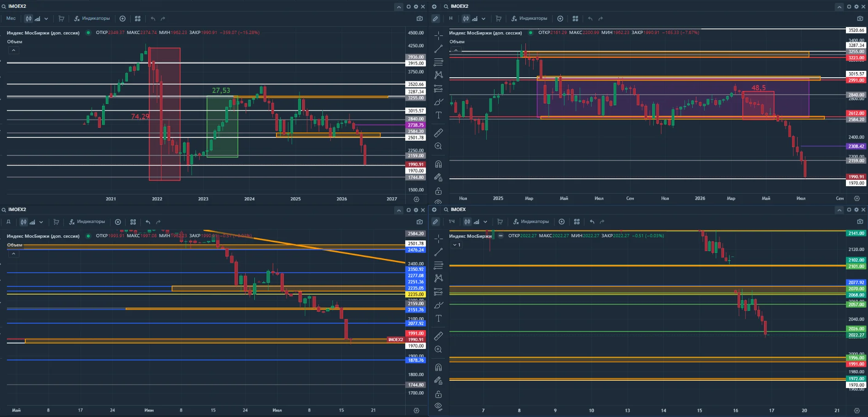Open 1Ч timeframe selector in bottom-right chart

click(452, 222)
